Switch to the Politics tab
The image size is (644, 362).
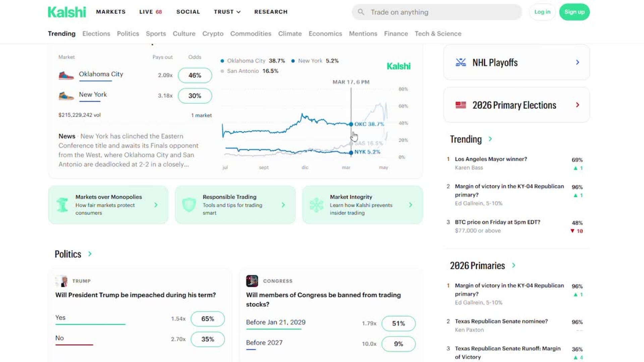tap(128, 34)
